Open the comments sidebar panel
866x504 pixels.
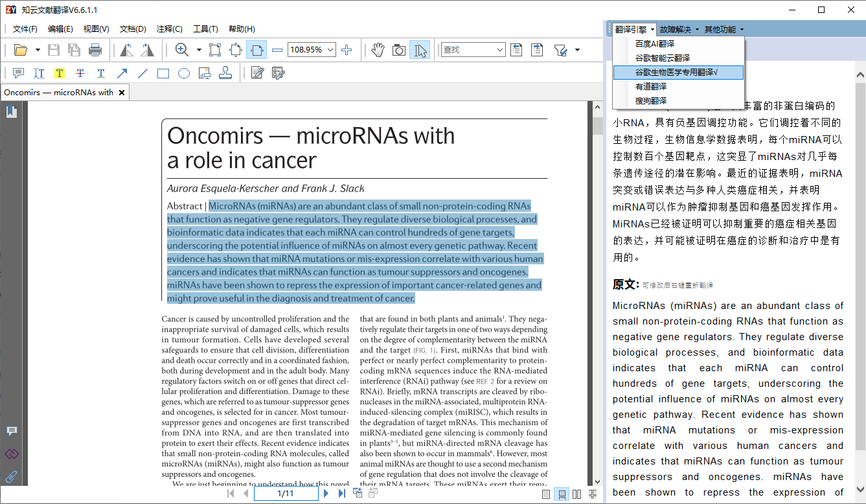[x=12, y=431]
